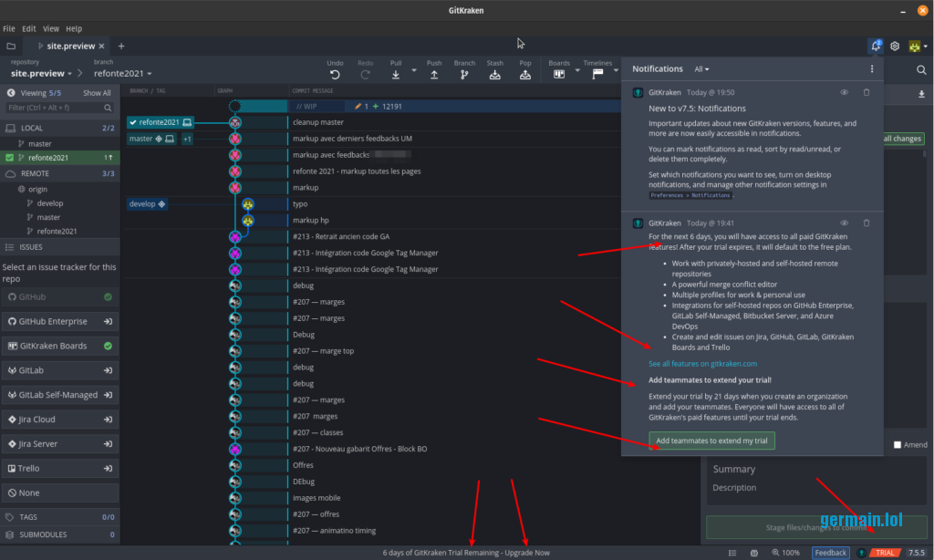The image size is (934, 560).
Task: Open the notifications bell icon
Action: pyautogui.click(x=876, y=46)
